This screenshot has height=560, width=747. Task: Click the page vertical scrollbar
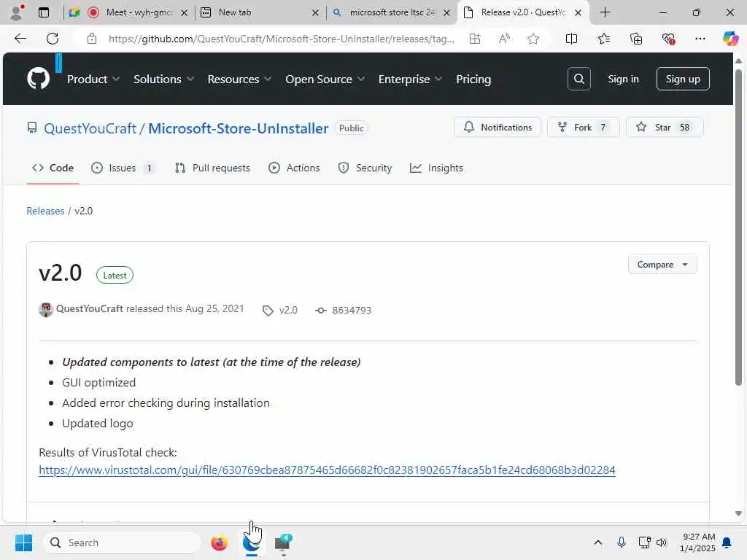[x=738, y=227]
